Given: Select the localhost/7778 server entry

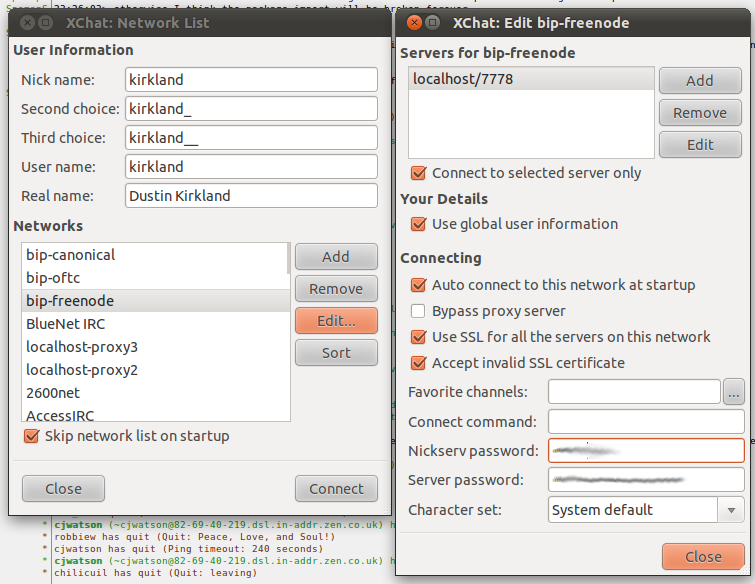Looking at the screenshot, I should 531,79.
